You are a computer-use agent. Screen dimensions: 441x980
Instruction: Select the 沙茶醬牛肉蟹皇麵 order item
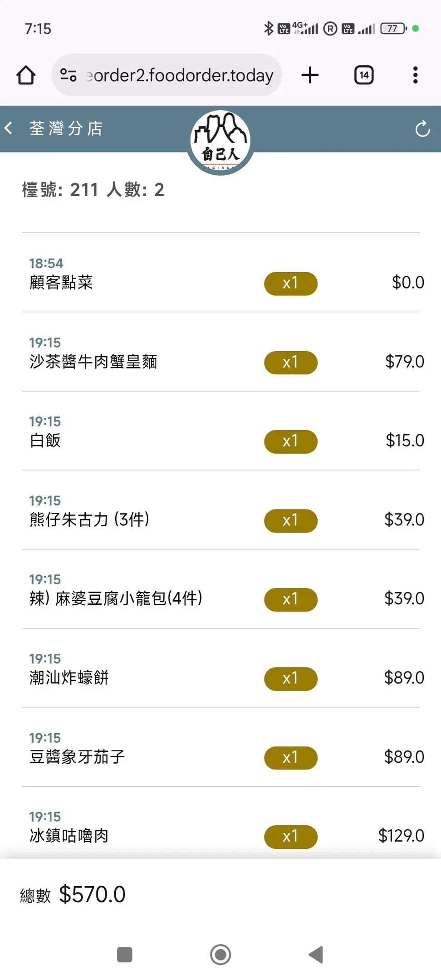click(93, 362)
